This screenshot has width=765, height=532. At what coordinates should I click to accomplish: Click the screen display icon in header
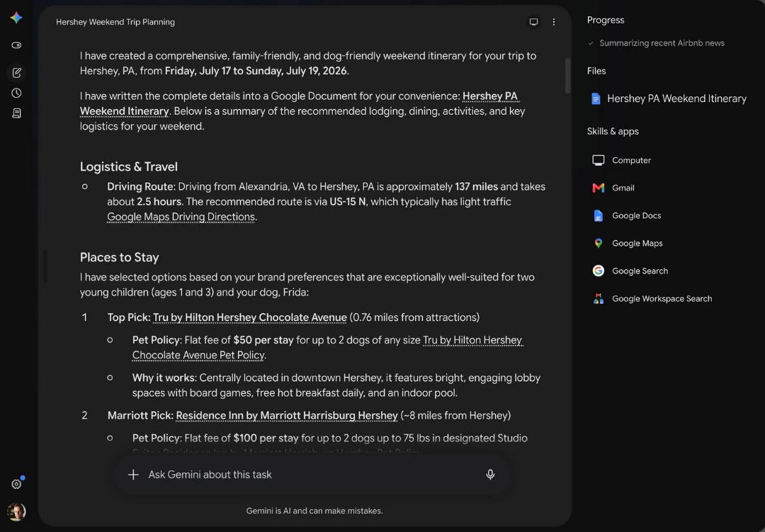tap(534, 22)
